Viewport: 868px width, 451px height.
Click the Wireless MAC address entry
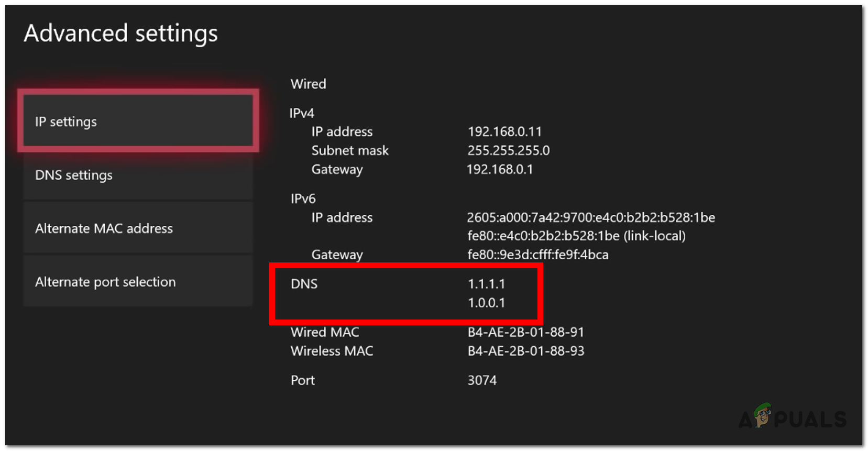coord(526,351)
